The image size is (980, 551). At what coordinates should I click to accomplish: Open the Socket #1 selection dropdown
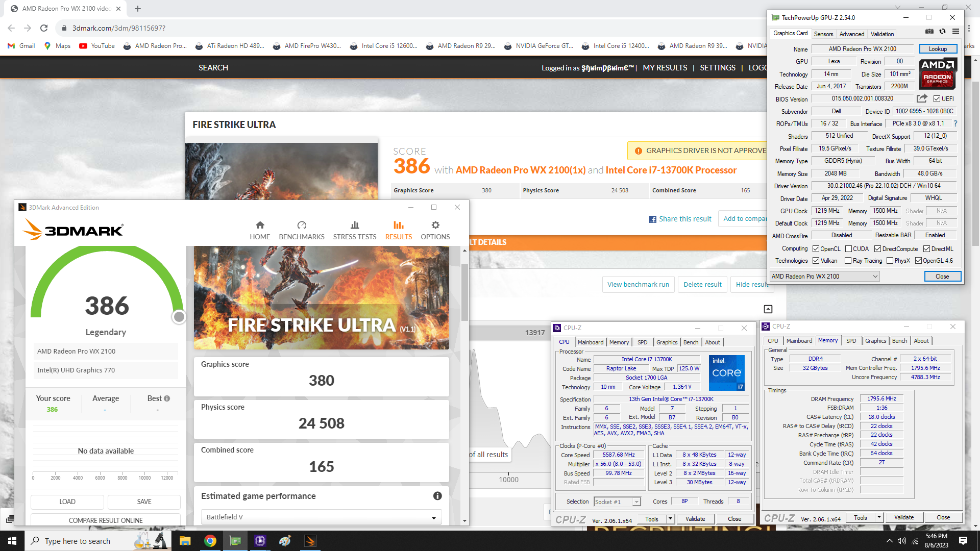click(617, 502)
